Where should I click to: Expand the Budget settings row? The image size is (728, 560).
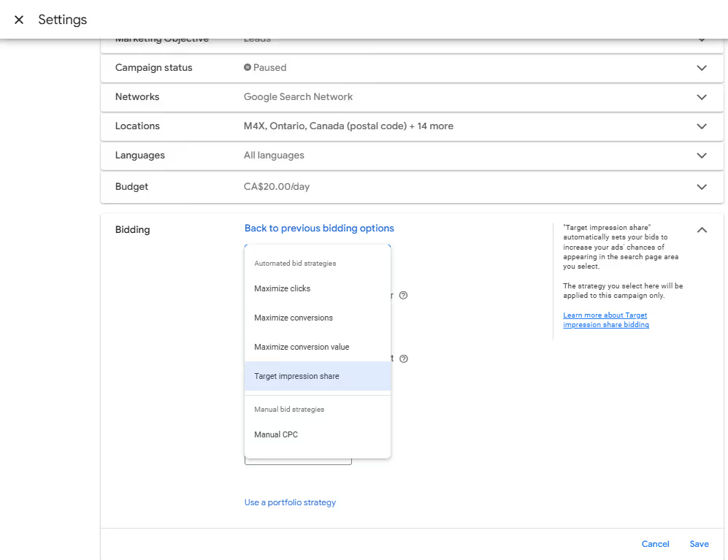tap(701, 187)
